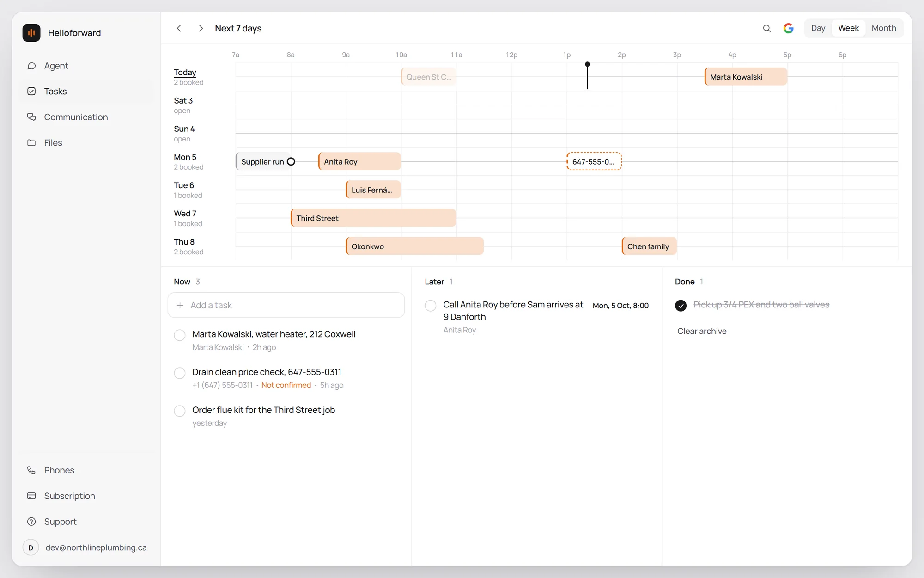Click the Mon, 5 Oct, 8:00 due date

pyautogui.click(x=620, y=306)
